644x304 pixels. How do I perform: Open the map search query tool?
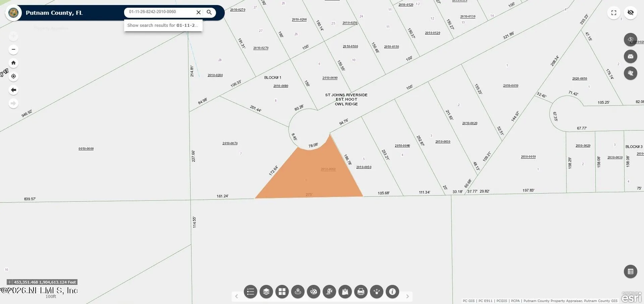631,73
